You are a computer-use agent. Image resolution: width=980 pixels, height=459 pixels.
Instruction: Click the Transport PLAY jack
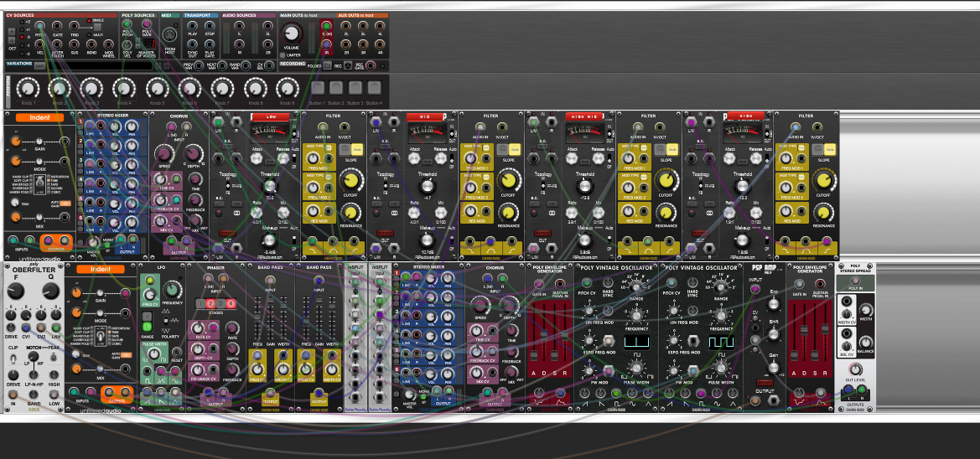tap(193, 26)
